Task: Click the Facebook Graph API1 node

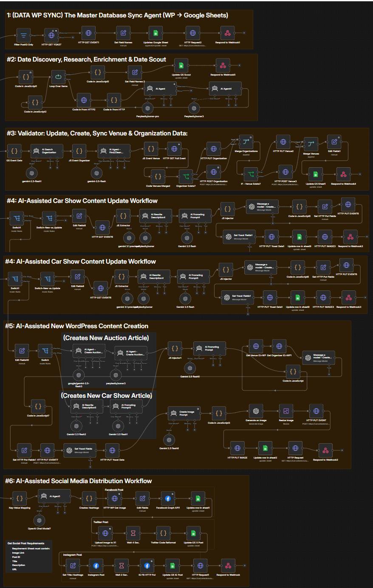Action: pos(168,498)
